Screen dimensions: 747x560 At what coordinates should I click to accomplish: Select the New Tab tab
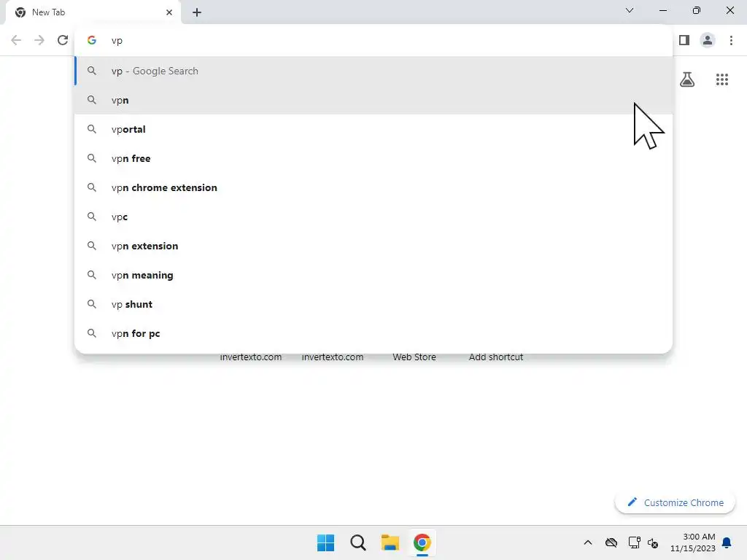click(93, 12)
